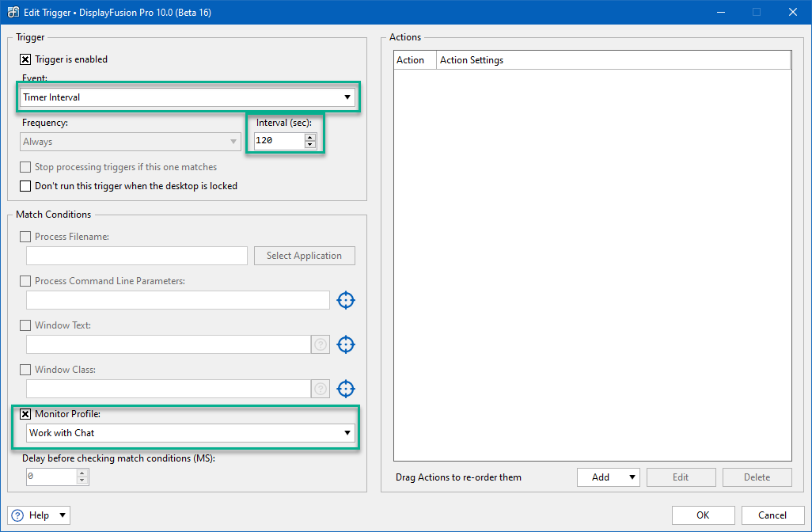Click the target finder icon beside Window Text

[345, 344]
